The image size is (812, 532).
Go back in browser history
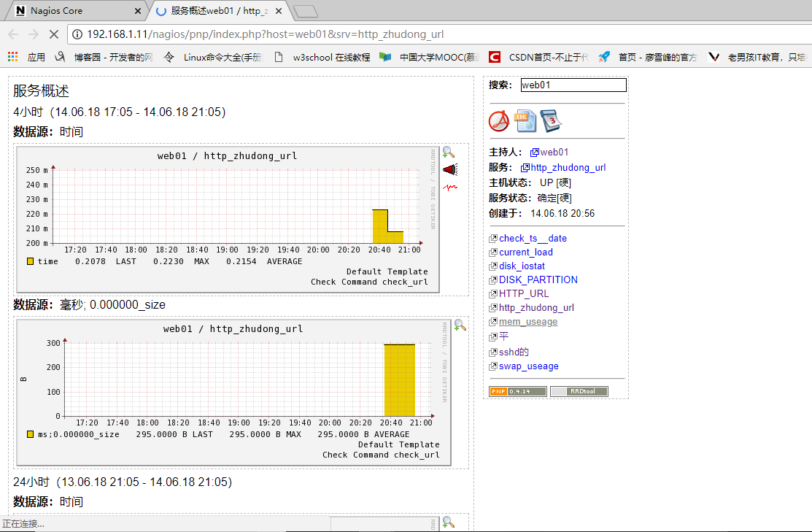click(x=13, y=34)
